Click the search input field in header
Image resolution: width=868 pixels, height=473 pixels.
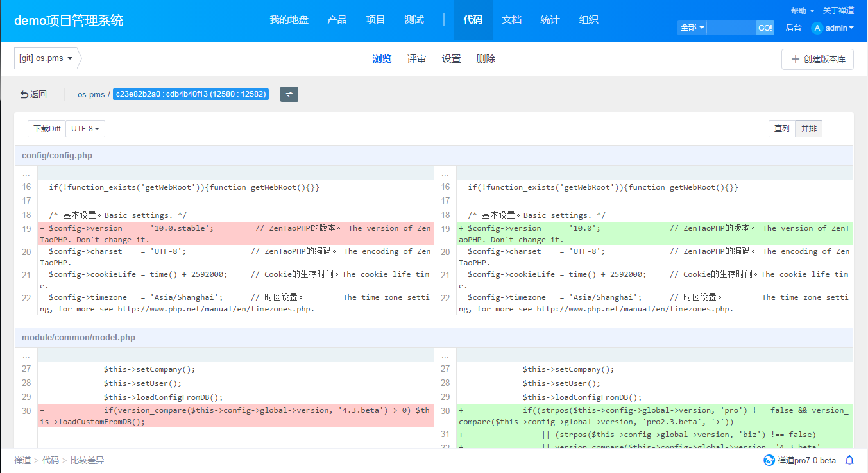pyautogui.click(x=731, y=28)
